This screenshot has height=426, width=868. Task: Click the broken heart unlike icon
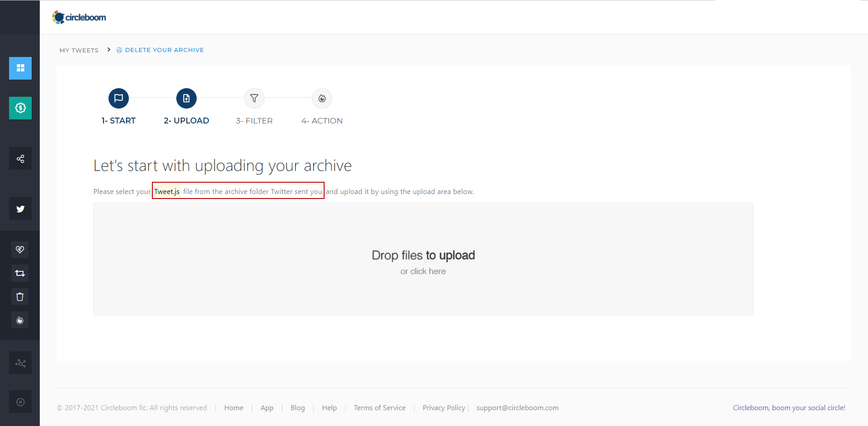coord(20,250)
